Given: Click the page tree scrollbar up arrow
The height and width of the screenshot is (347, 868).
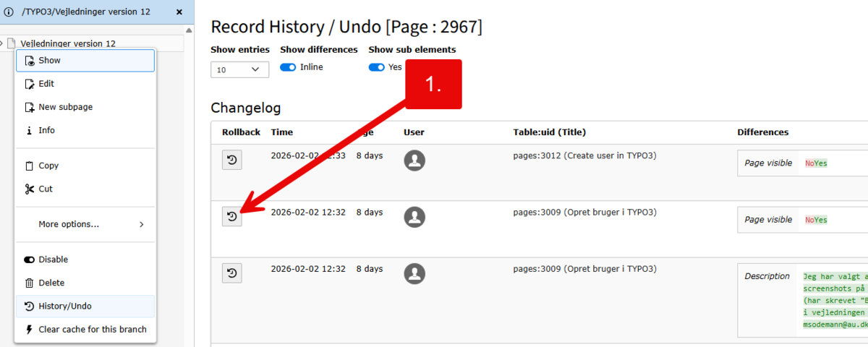Looking at the screenshot, I should click(x=189, y=30).
